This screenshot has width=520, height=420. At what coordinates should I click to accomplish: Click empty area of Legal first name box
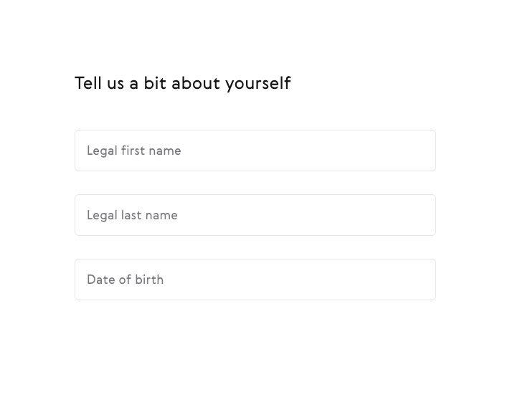pos(308,151)
